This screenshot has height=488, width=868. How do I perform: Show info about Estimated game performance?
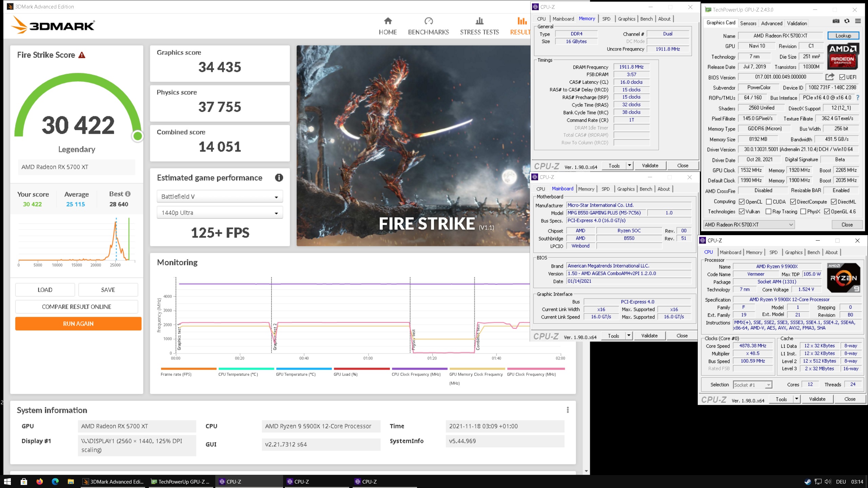tap(279, 178)
